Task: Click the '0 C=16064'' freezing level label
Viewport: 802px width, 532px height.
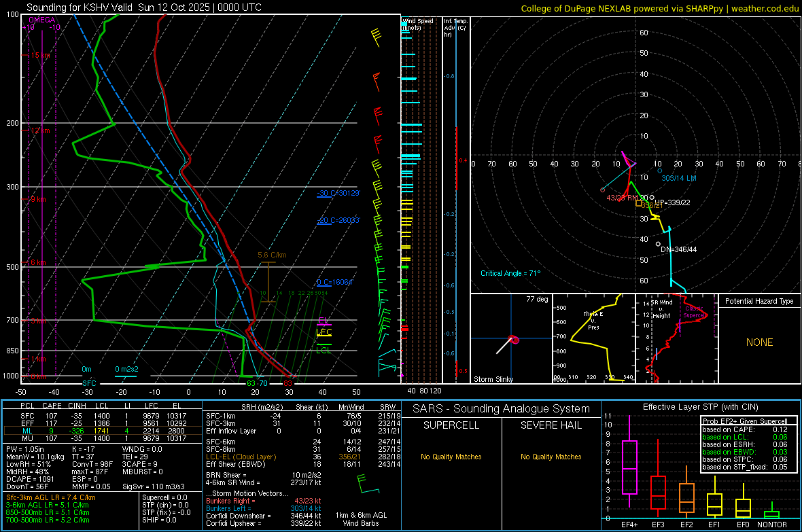Action: tap(335, 282)
